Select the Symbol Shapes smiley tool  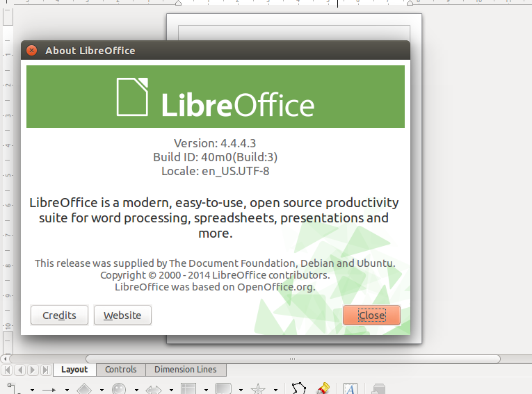[119, 389]
